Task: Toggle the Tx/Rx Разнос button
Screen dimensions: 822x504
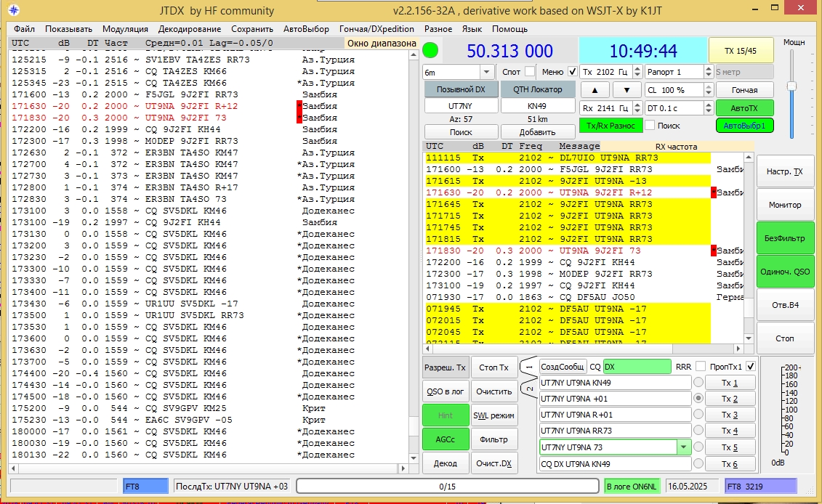Action: (611, 126)
